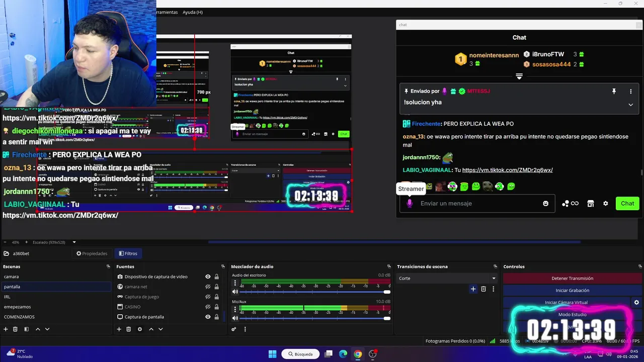Delete selected scene with Escenas trash icon
The width and height of the screenshot is (644, 362).
(x=16, y=329)
